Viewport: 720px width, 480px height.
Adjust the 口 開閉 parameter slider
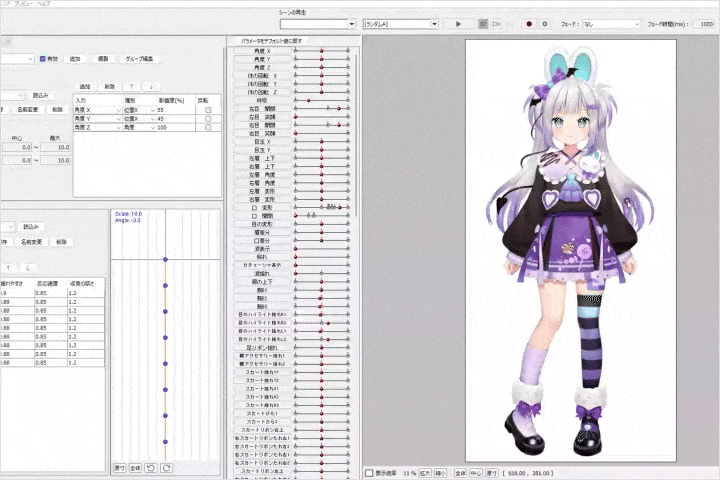point(321,215)
